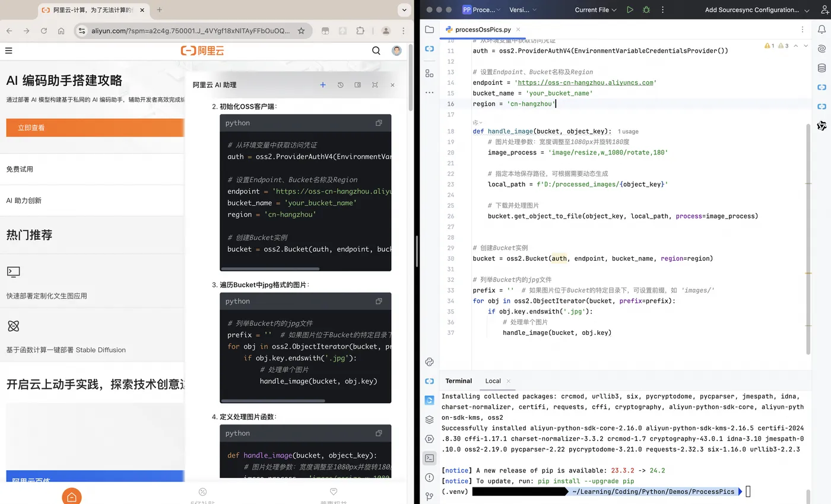Copy the handle_image python code block
The height and width of the screenshot is (504, 831).
(379, 433)
